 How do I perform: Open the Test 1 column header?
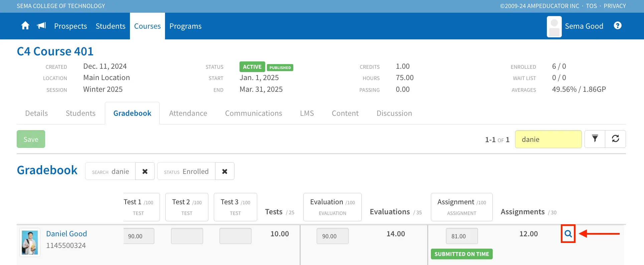[x=142, y=207]
